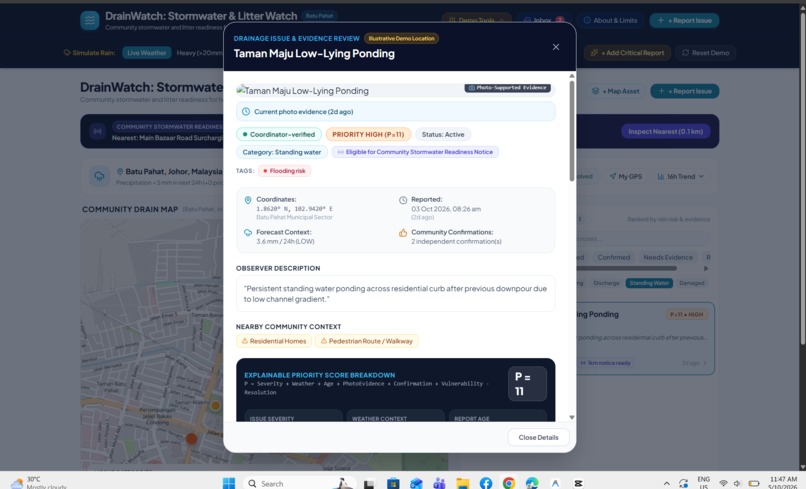
Task: Select the Needs Evidence filter tab
Action: (x=668, y=257)
